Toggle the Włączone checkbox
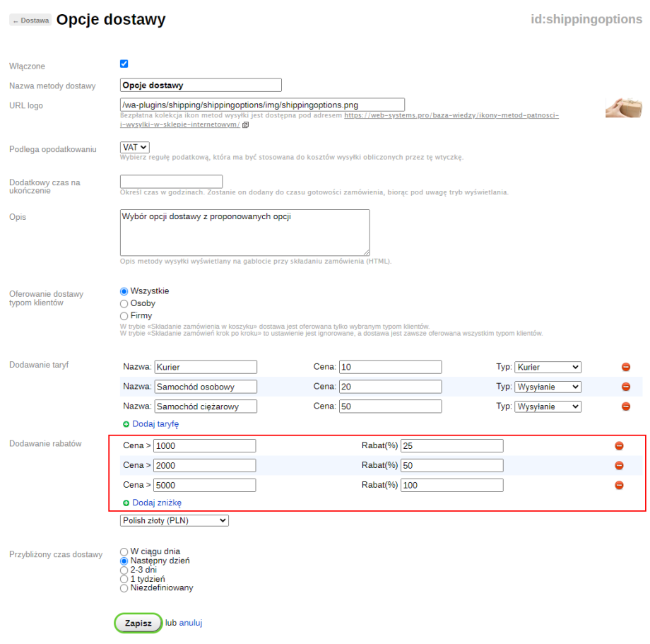This screenshot has width=650, height=644. (x=124, y=64)
